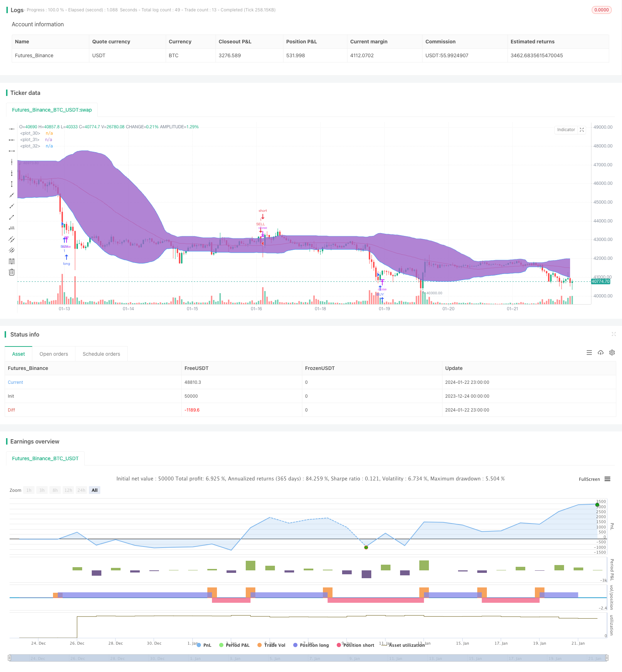Select the Futures_Binance_BTC_USDT:swap ticker tab
This screenshot has height=672, width=622.
point(52,110)
